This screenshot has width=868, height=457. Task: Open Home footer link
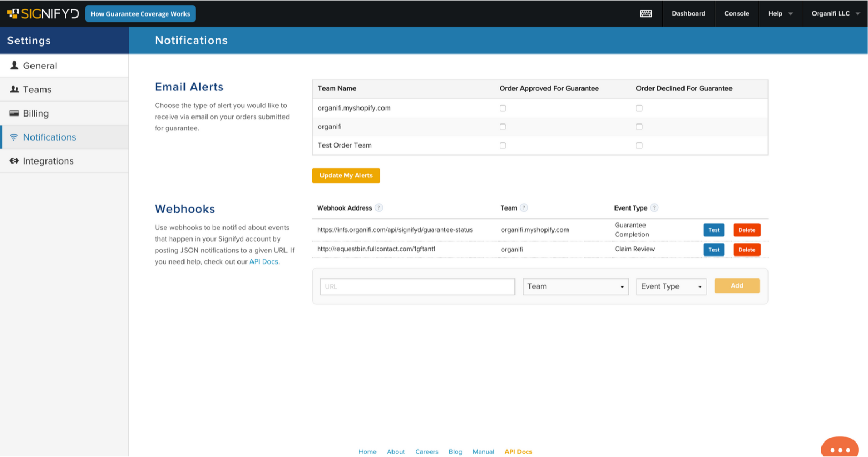click(367, 452)
